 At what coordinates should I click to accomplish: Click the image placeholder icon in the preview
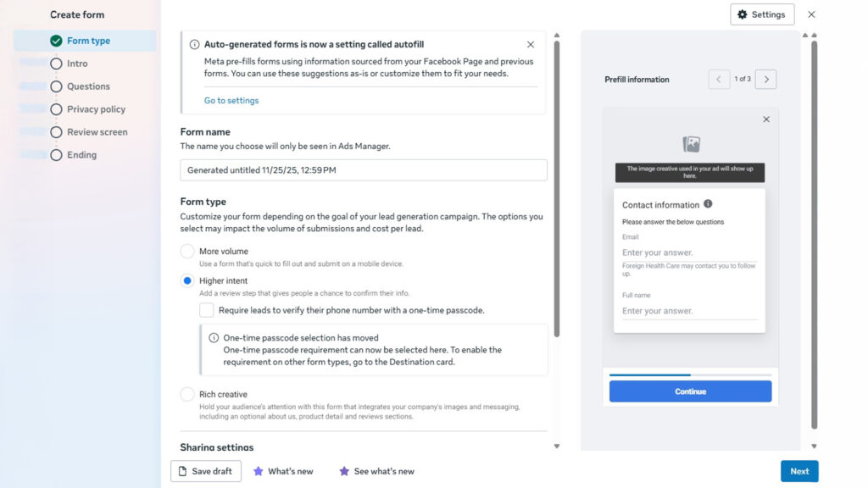coord(689,144)
